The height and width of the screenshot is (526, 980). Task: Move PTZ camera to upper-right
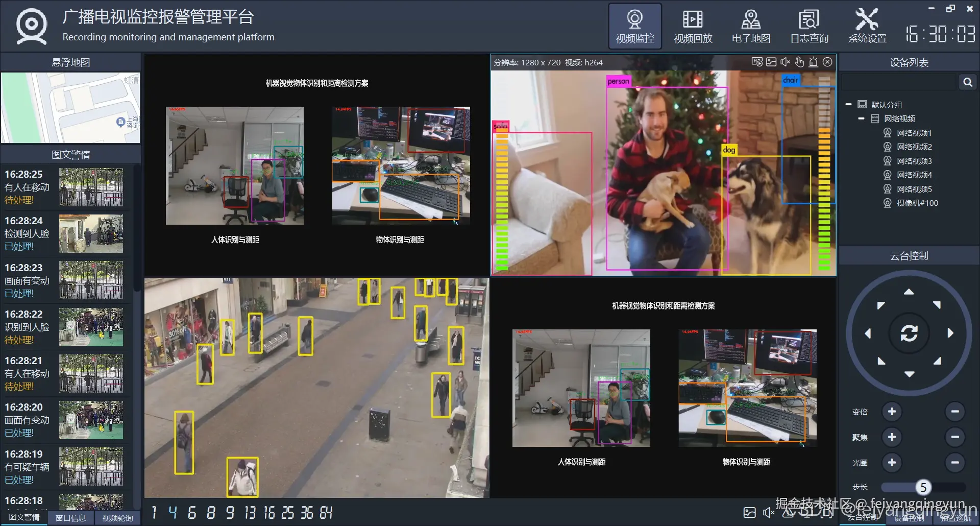(937, 305)
